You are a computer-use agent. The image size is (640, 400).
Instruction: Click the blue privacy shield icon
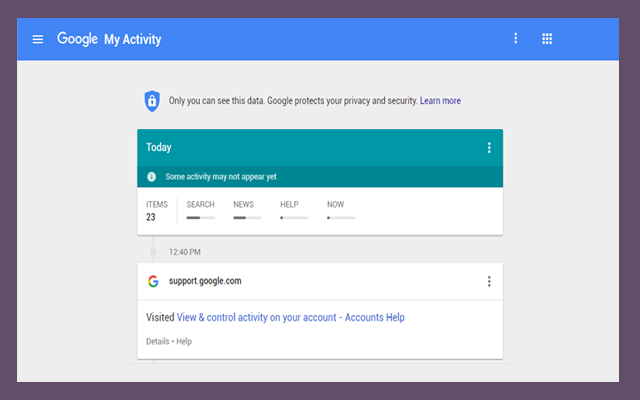tap(151, 100)
